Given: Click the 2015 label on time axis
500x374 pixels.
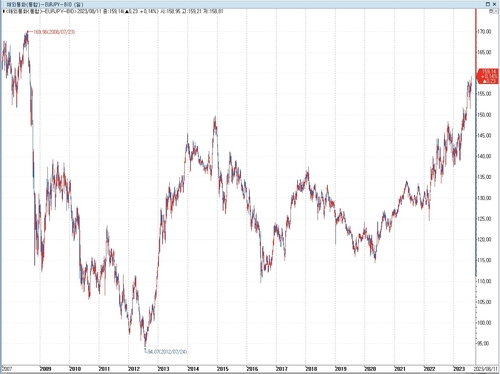Looking at the screenshot, I should 223,369.
